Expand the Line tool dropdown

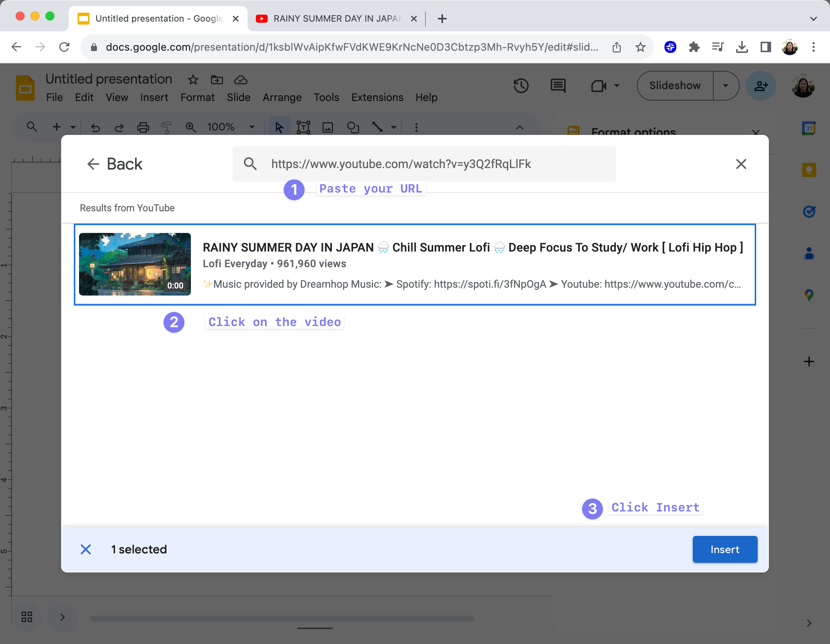[394, 127]
